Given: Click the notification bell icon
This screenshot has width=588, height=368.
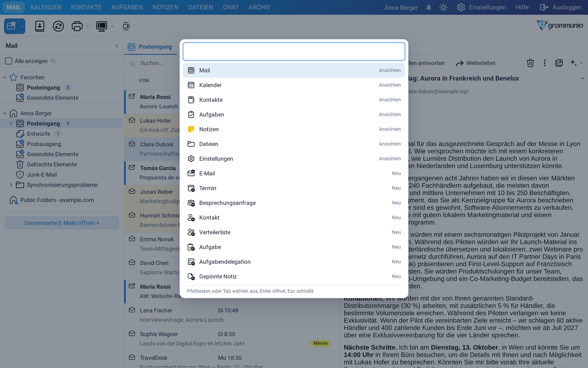Looking at the screenshot, I should click(429, 7).
